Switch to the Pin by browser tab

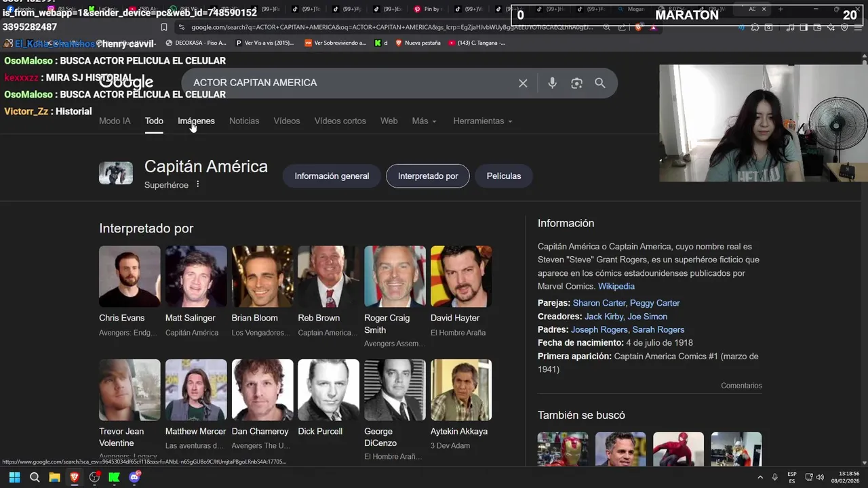pyautogui.click(x=428, y=9)
